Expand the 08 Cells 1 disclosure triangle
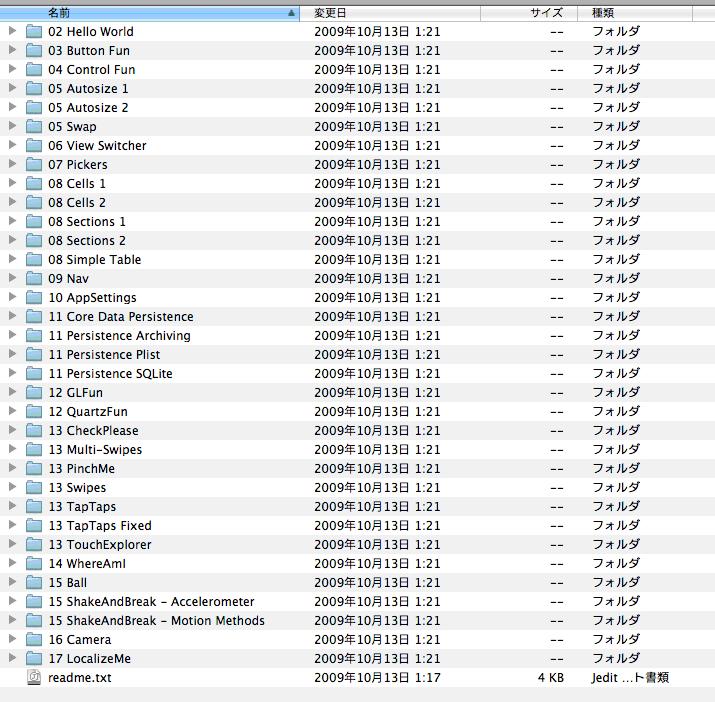This screenshot has width=715, height=702. tap(12, 183)
